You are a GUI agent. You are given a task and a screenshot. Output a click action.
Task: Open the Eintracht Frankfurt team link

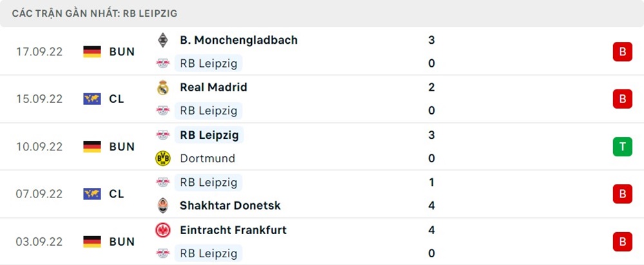[x=233, y=230]
